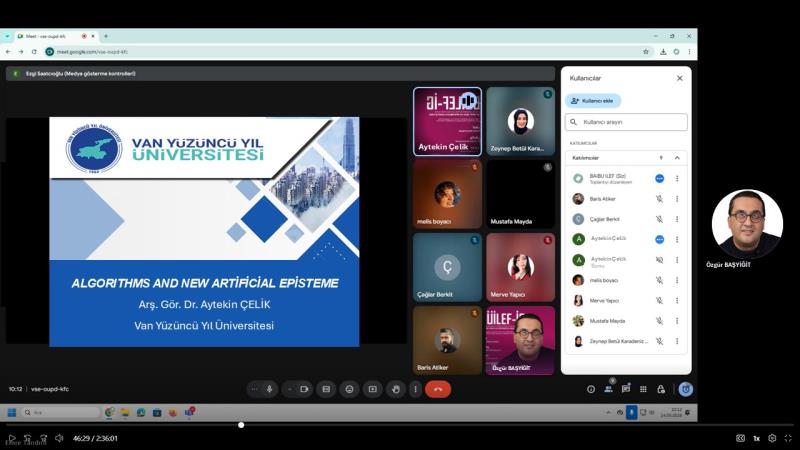
Task: Open options menu for Çağlar Berkit
Action: point(677,219)
